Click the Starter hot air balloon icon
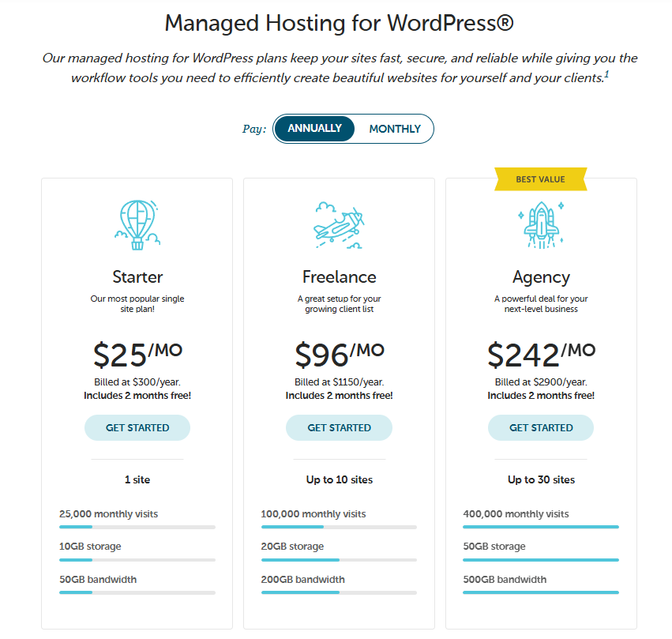The image size is (672, 639). (x=137, y=225)
